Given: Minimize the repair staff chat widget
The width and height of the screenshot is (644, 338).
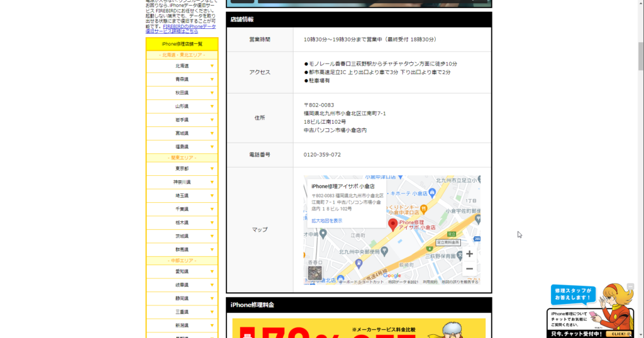Looking at the screenshot, I should pos(630,286).
